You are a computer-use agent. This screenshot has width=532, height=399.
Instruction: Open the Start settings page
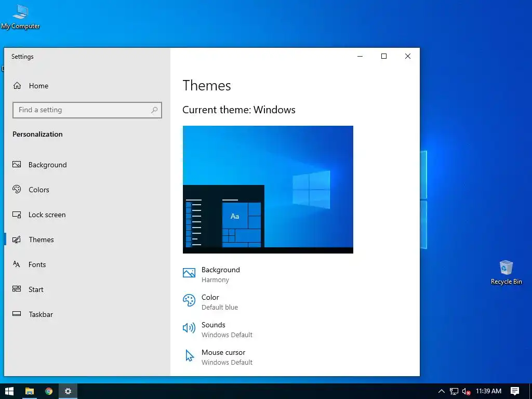tap(87, 289)
